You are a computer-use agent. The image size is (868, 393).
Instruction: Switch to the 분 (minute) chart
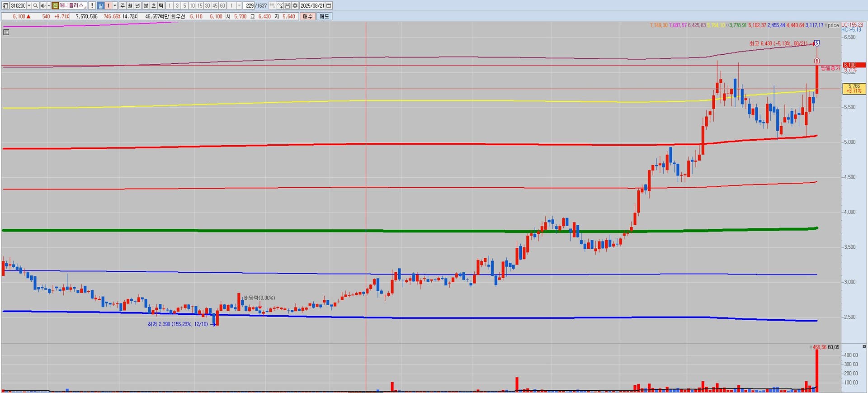146,5
